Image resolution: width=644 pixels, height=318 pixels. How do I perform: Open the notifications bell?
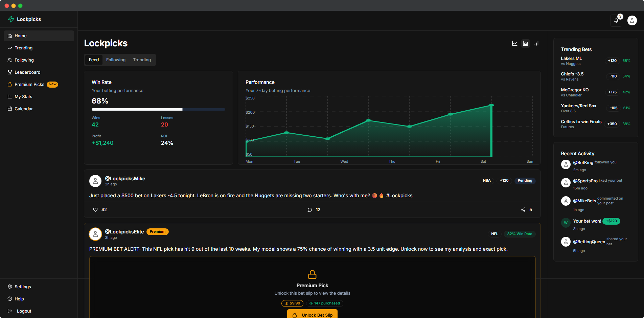tap(616, 20)
